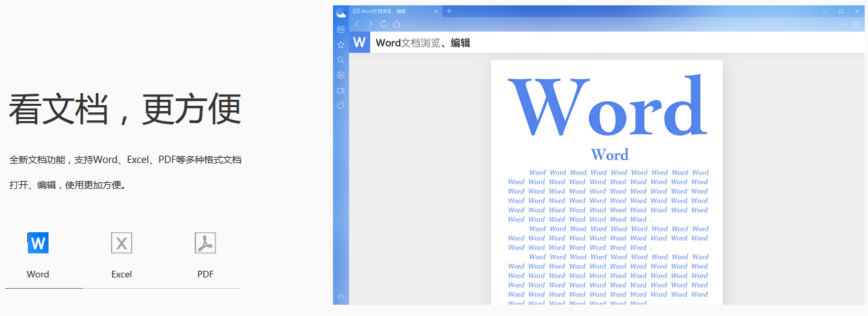The width and height of the screenshot is (868, 316).
Task: Click the small Word subtitle in document
Action: click(609, 154)
